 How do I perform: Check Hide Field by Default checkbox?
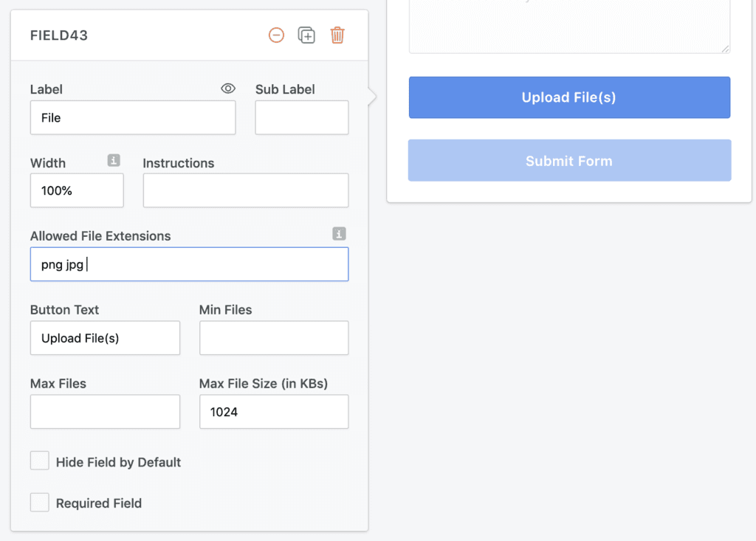[x=40, y=461]
